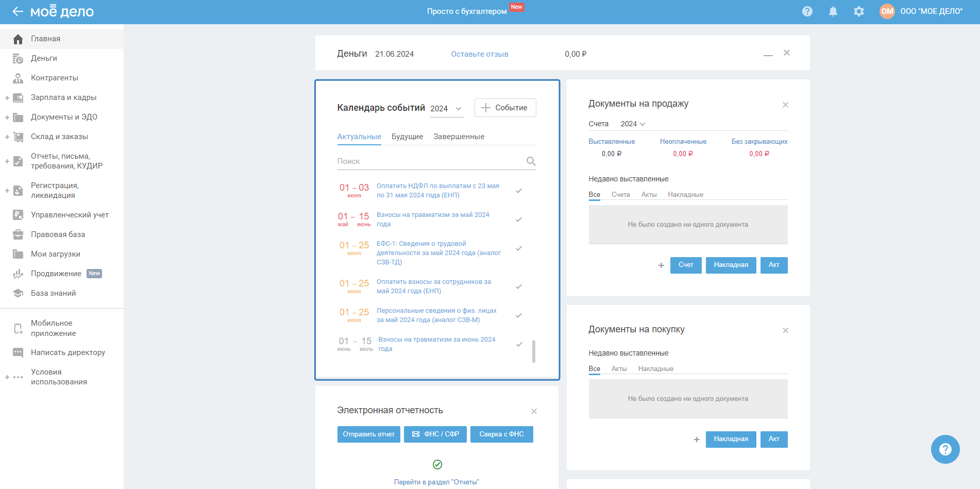The height and width of the screenshot is (489, 980).
Task: Open settings gear in header
Action: (859, 11)
